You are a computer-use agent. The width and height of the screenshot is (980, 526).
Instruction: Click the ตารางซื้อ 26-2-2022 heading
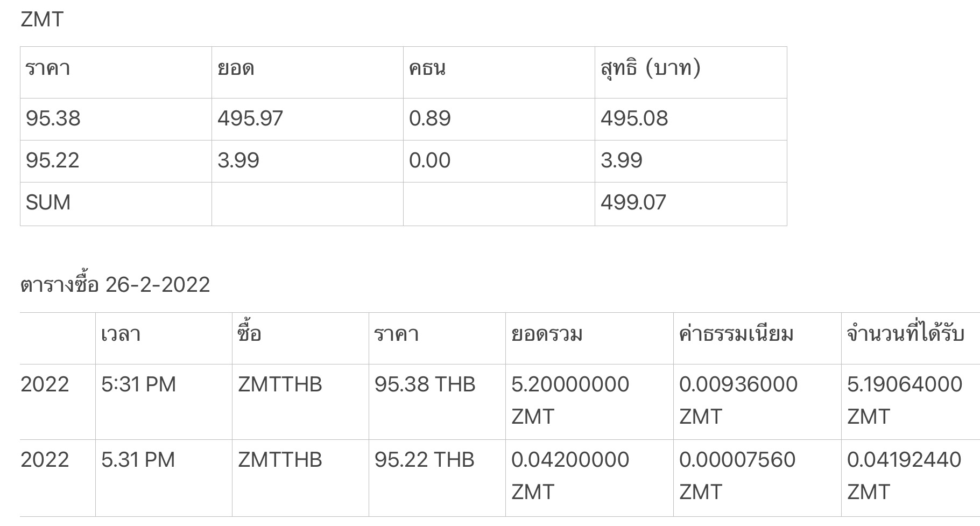coord(115,284)
